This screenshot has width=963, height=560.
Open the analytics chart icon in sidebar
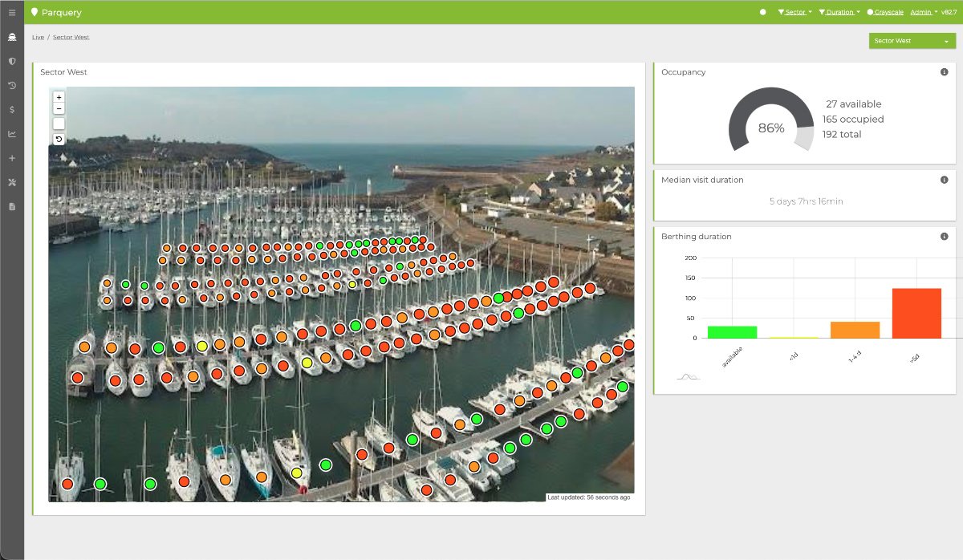point(11,134)
